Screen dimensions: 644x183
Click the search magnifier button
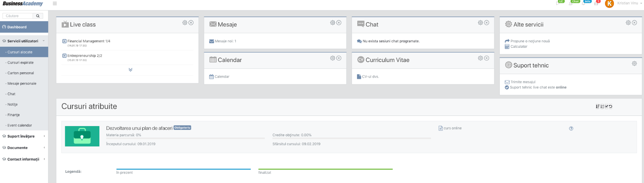(x=38, y=16)
